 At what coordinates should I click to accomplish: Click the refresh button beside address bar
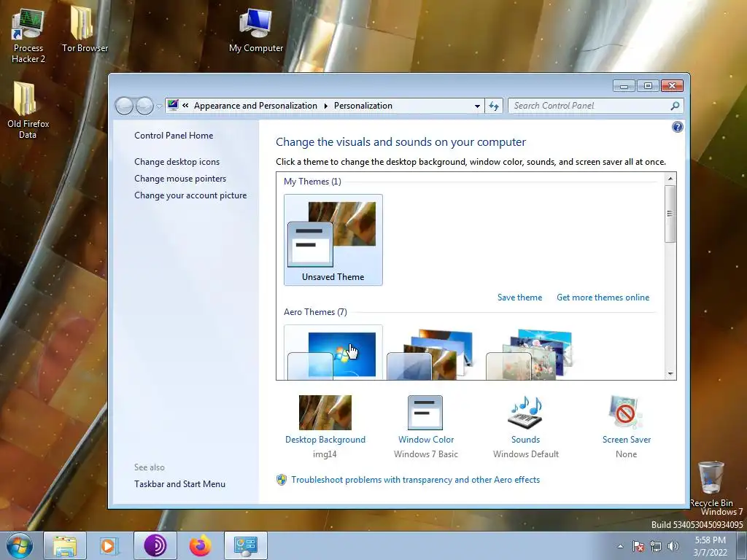tap(494, 106)
